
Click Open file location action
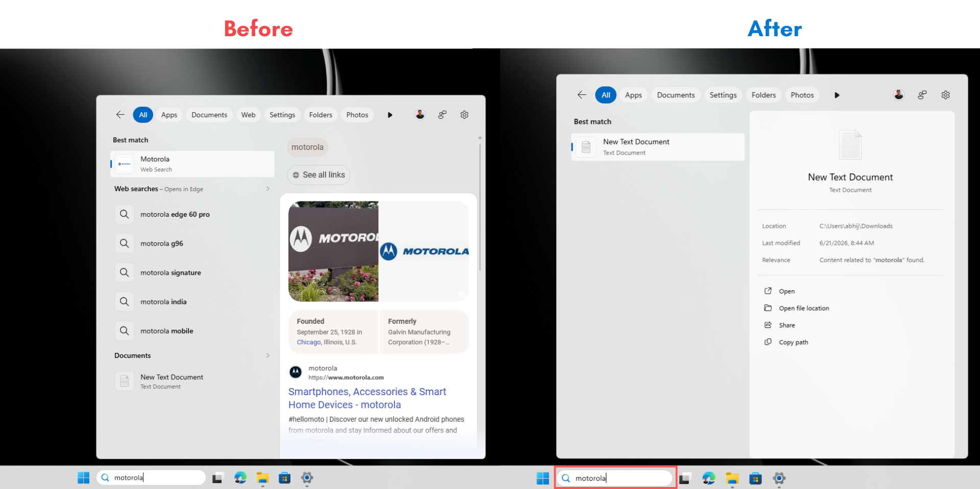[797, 308]
